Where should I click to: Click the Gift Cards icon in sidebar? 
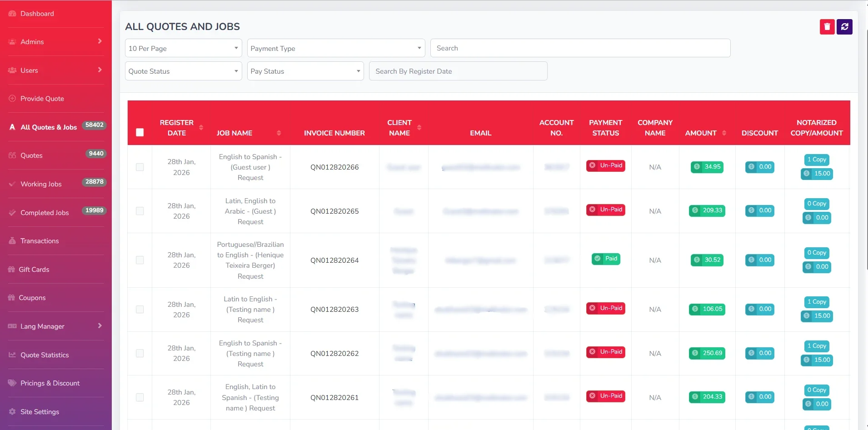(12, 270)
